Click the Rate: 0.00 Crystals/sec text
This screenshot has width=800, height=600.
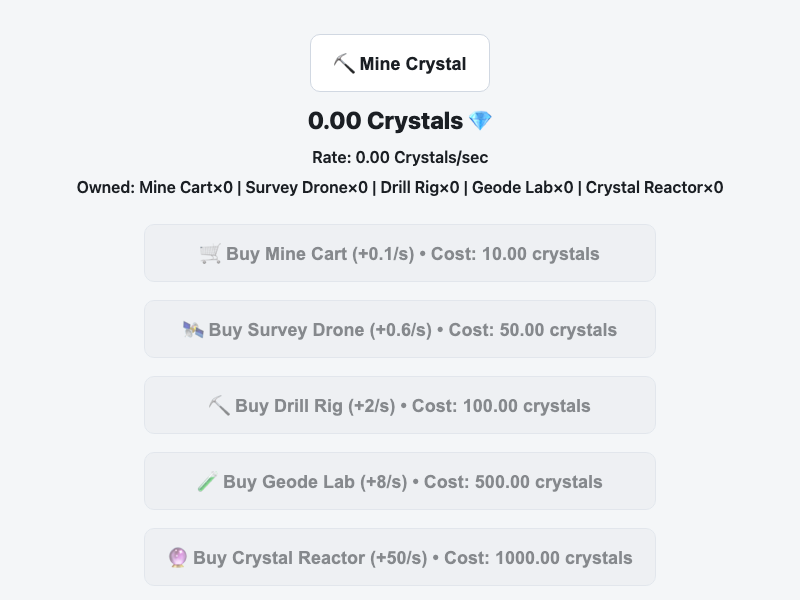click(x=400, y=157)
